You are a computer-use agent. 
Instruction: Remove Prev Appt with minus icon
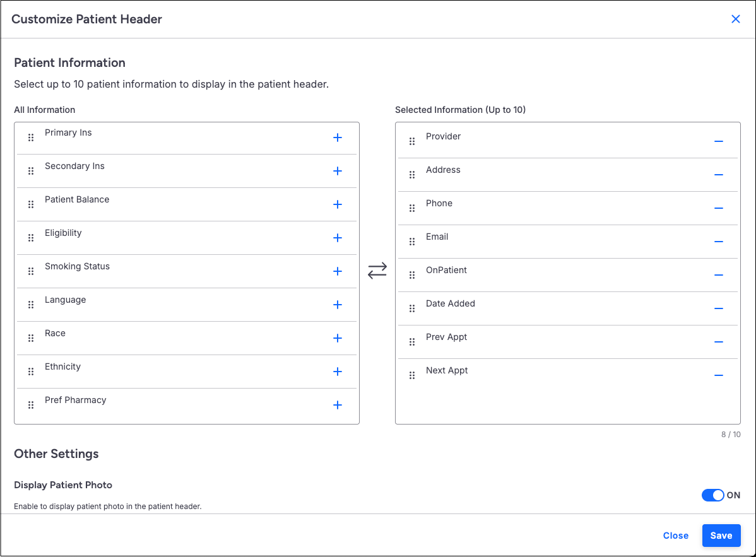click(718, 342)
